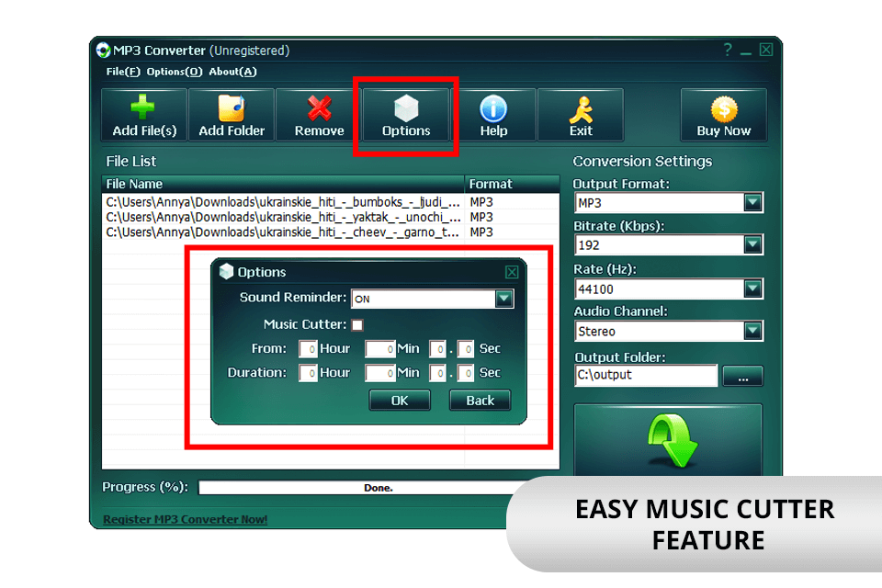
Task: Click the Duration Hour input field
Action: (308, 372)
